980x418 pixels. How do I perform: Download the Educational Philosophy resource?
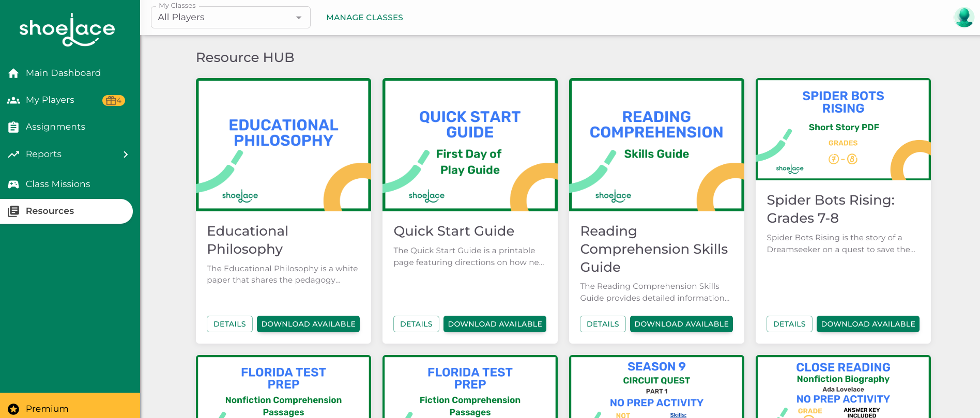(308, 324)
